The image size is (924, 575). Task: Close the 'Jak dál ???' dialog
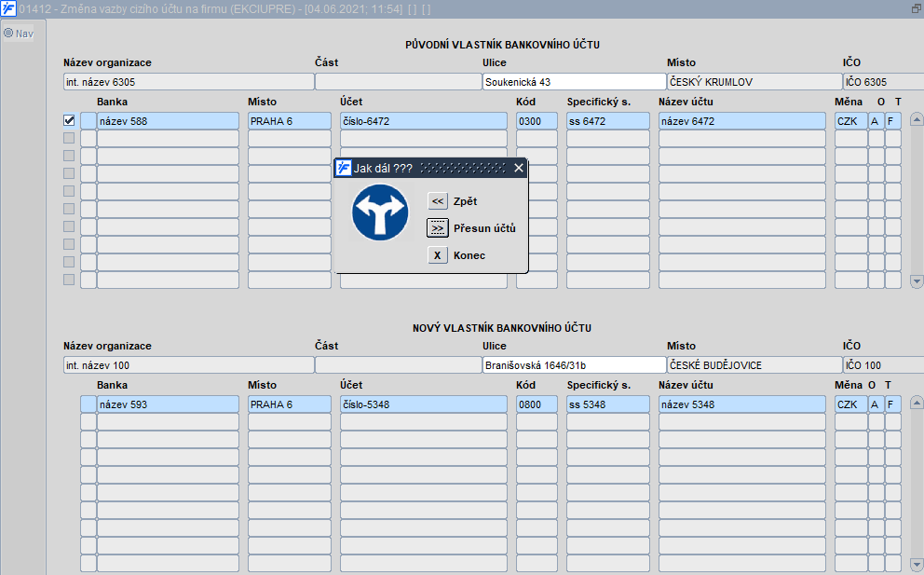click(x=519, y=169)
